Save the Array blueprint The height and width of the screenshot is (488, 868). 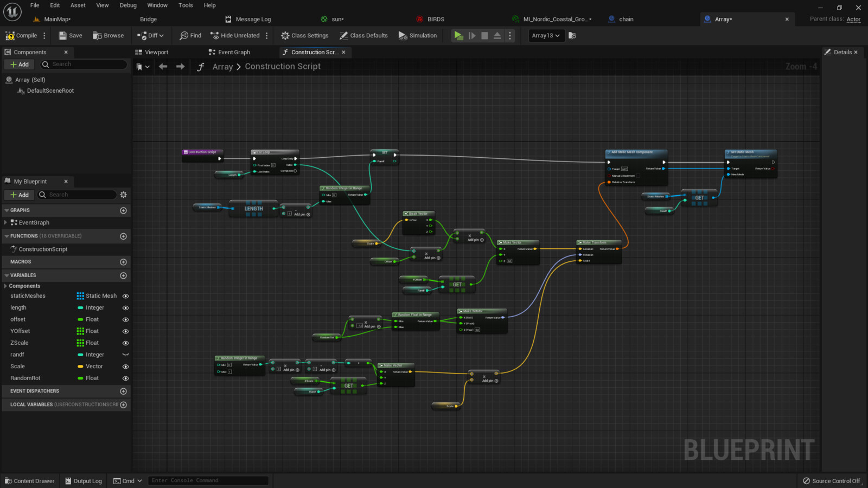pyautogui.click(x=69, y=35)
